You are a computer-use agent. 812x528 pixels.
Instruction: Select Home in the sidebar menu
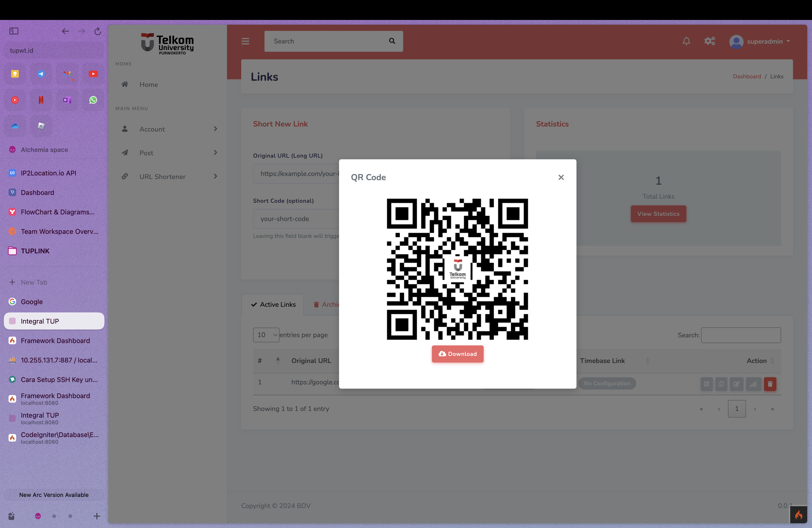coord(148,85)
